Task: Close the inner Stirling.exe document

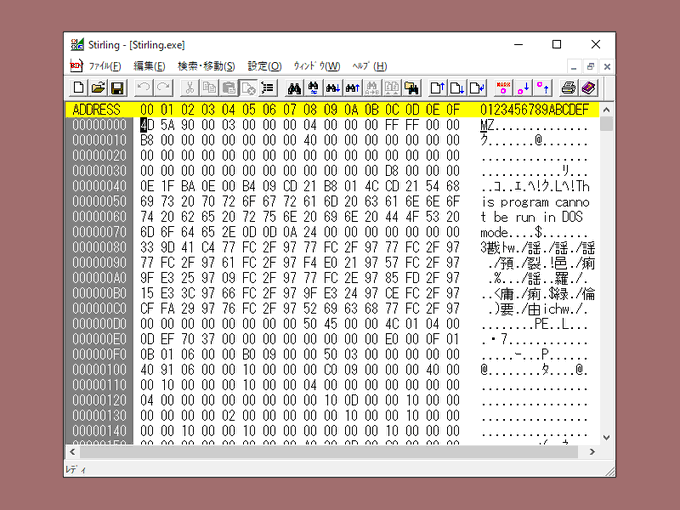Action: pos(607,67)
